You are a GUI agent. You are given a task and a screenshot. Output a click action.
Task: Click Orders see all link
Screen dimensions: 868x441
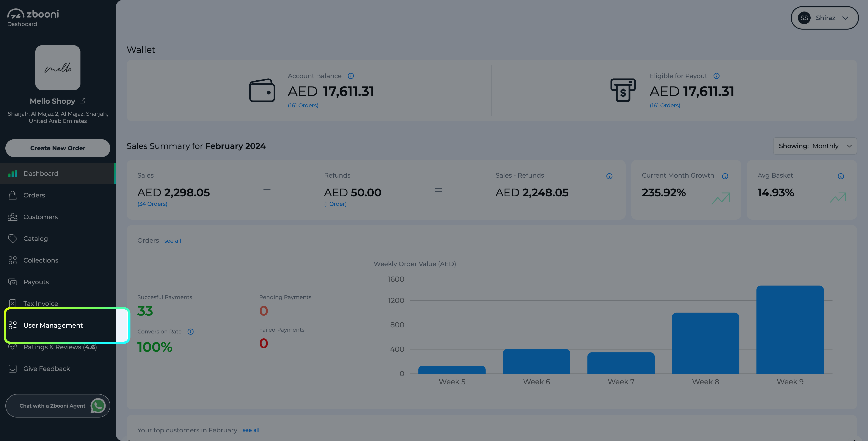pyautogui.click(x=173, y=241)
